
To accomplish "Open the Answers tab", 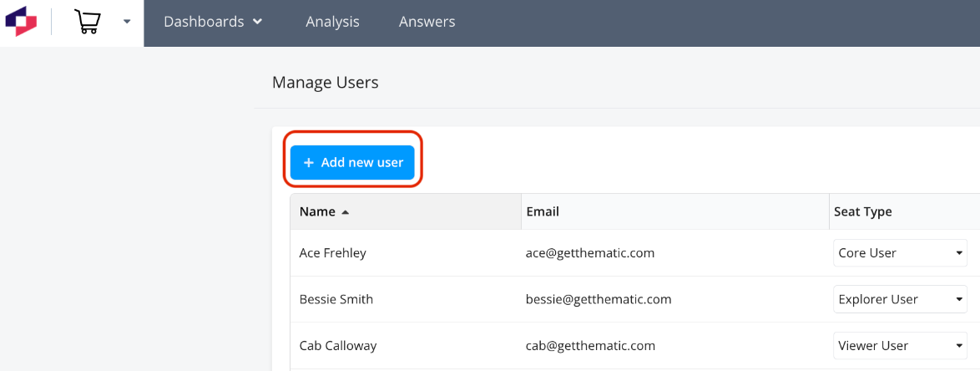I will coord(427,22).
